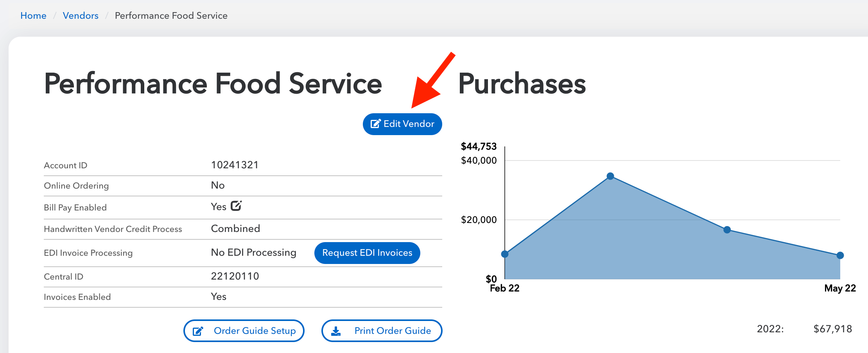
Task: Click the Print Order Guide download icon
Action: click(336, 331)
